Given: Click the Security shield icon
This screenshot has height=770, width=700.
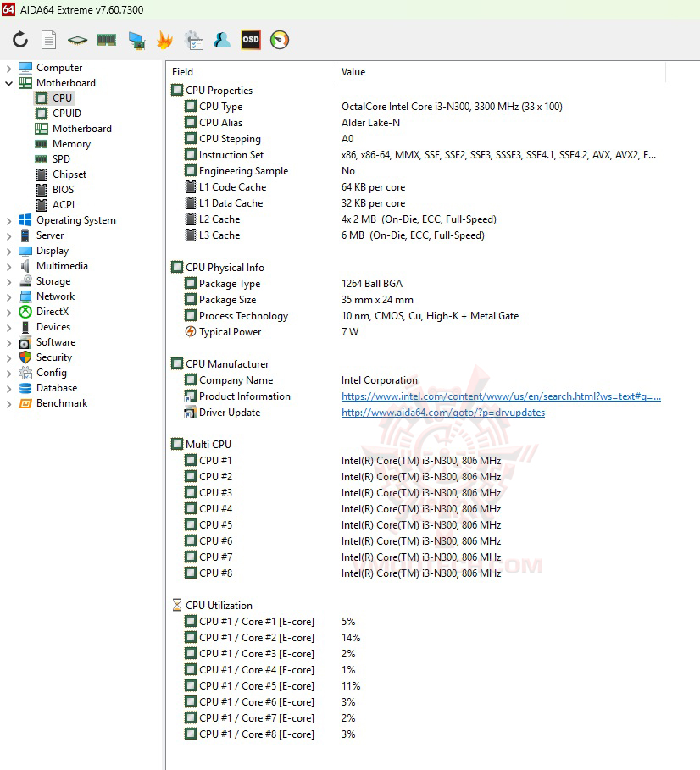Looking at the screenshot, I should tap(25, 357).
